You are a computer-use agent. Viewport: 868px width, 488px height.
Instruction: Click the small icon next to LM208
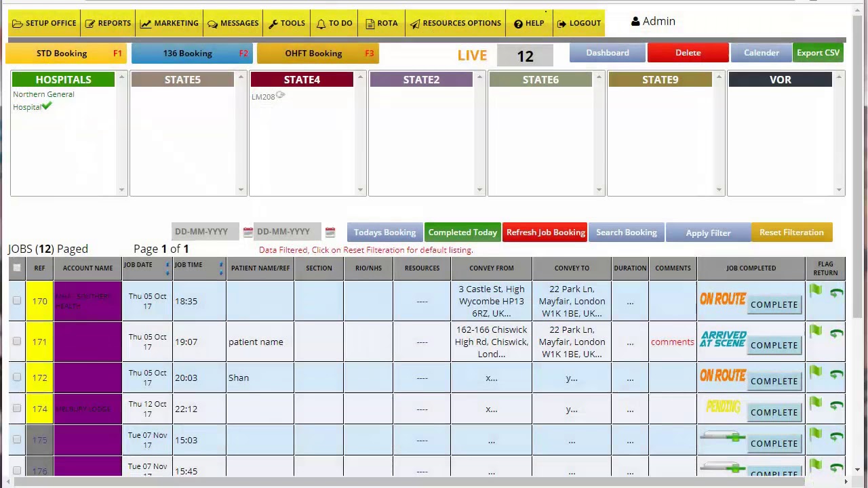pos(280,96)
